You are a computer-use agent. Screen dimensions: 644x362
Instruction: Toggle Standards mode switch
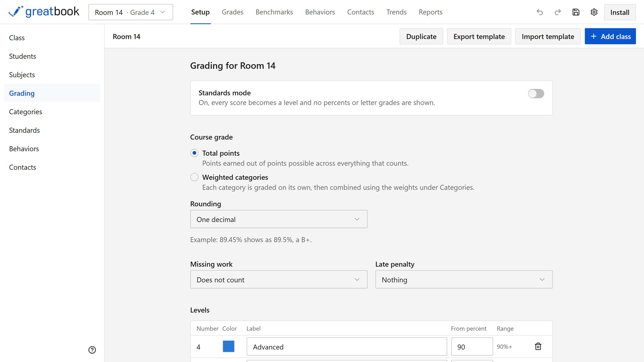[536, 94]
